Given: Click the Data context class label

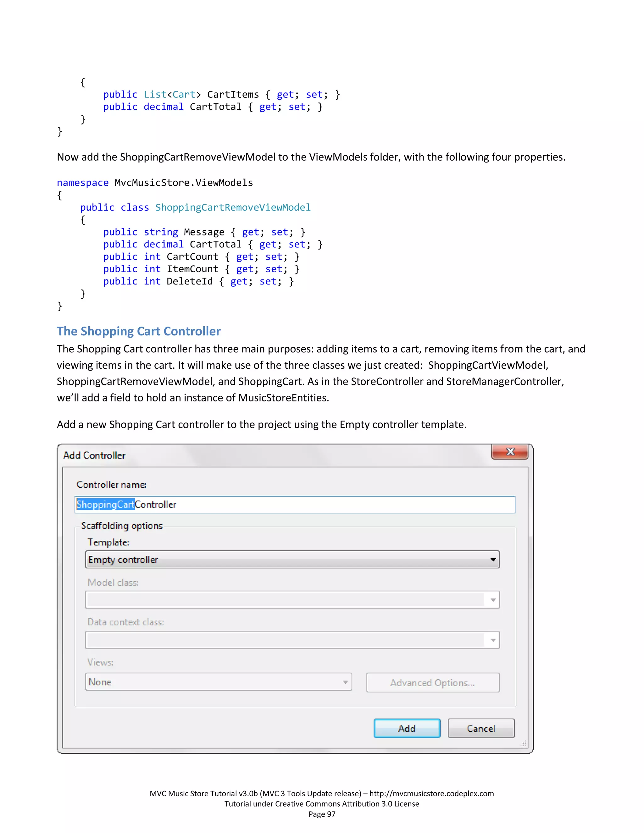Looking at the screenshot, I should 125,622.
